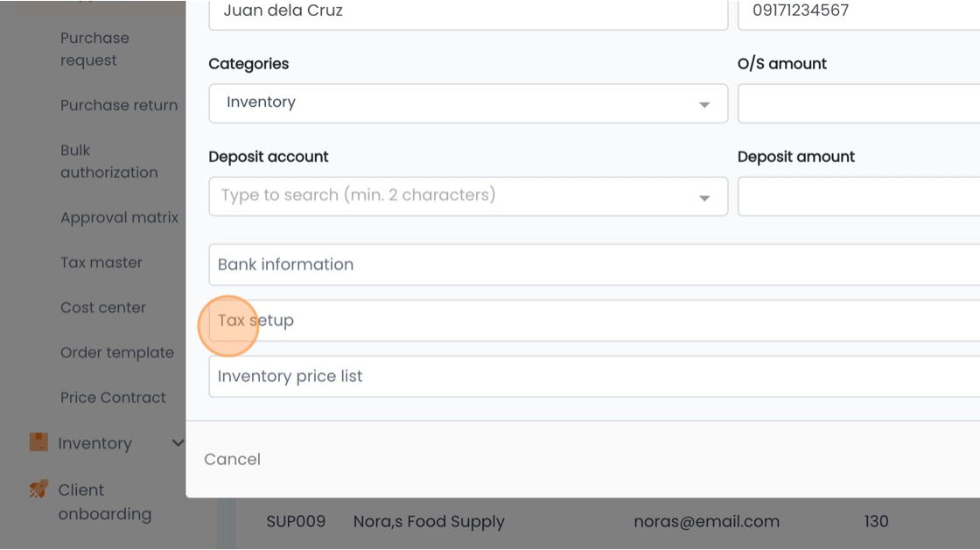Open Price Contract in sidebar
The height and width of the screenshot is (550, 980).
[x=113, y=398]
